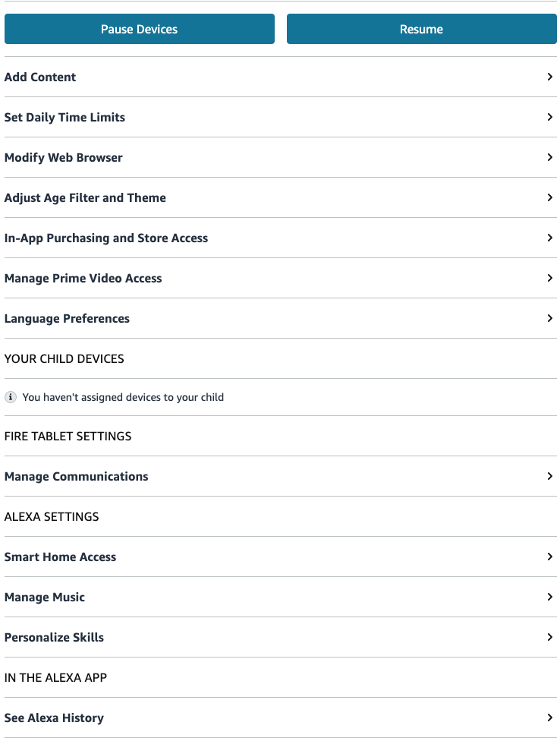Click the In-App Purchasing and Store Access chevron
Image resolution: width=560 pixels, height=738 pixels.
coord(550,238)
